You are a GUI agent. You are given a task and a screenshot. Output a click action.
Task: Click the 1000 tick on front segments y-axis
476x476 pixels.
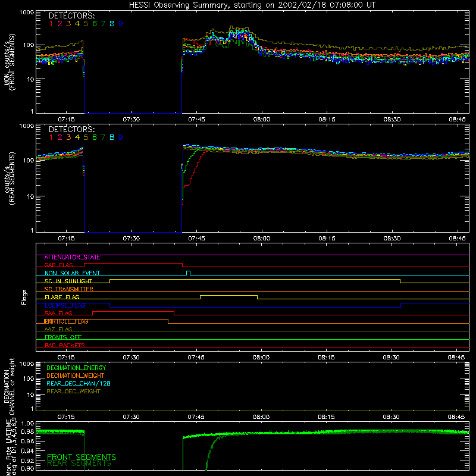click(x=27, y=12)
